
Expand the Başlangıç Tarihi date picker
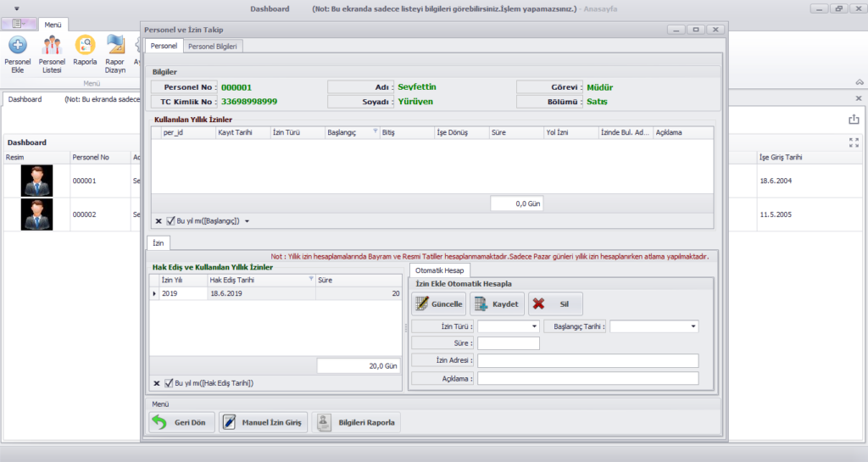pyautogui.click(x=693, y=326)
